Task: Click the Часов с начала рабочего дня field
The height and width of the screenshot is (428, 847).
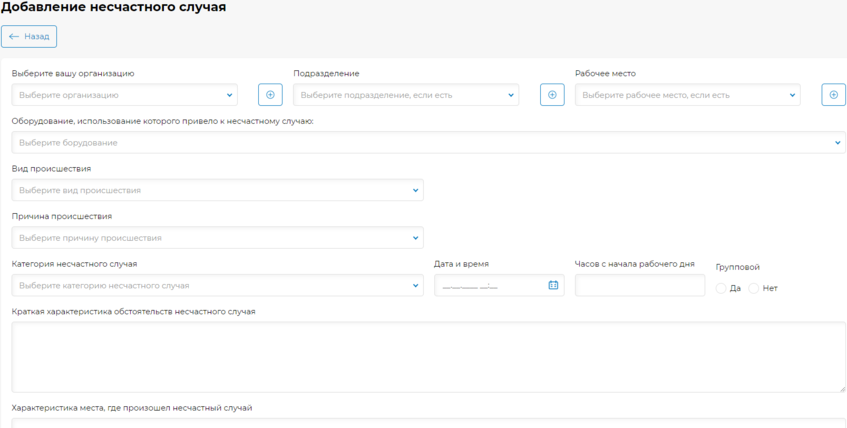Action: click(640, 285)
